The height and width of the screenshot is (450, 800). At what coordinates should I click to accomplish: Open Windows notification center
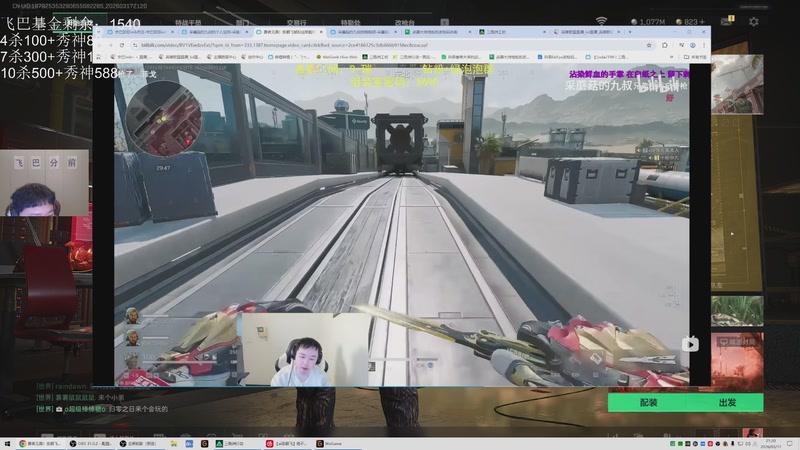pos(790,444)
